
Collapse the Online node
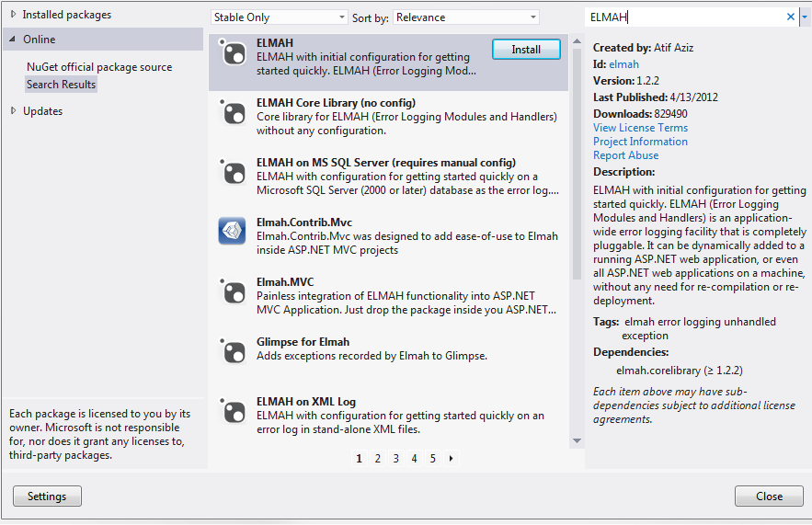point(13,40)
